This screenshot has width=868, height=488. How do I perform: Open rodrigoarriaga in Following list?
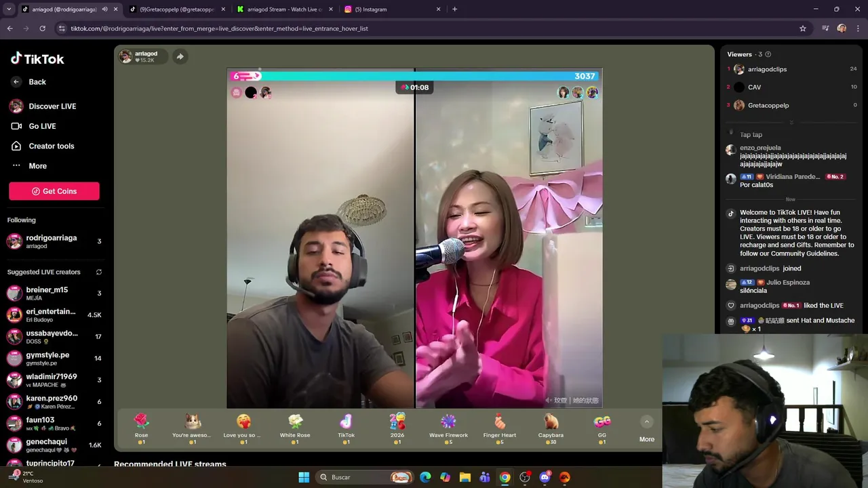pyautogui.click(x=54, y=241)
